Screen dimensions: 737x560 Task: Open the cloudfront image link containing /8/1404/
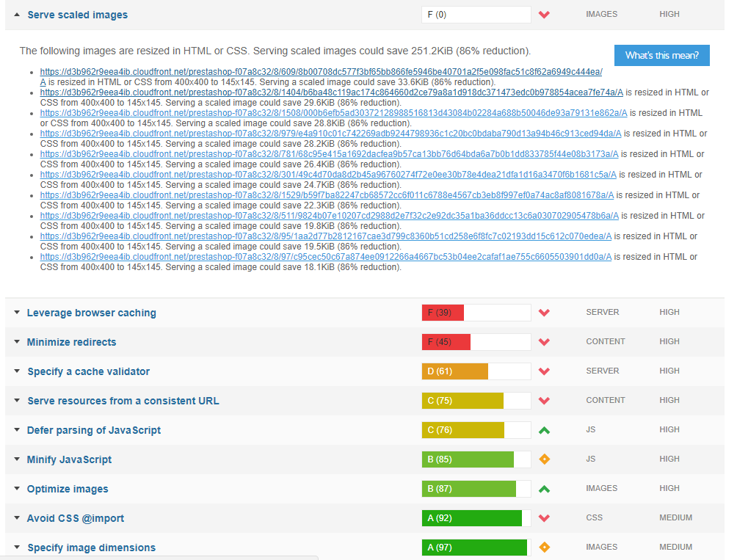pos(331,92)
